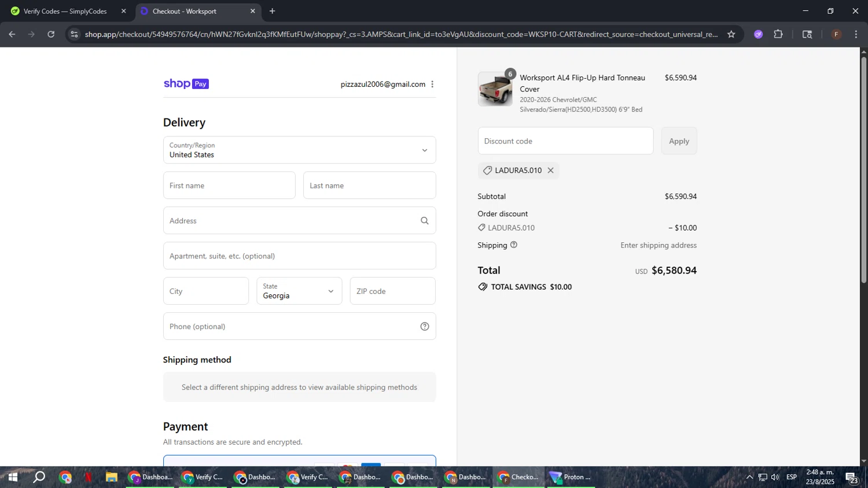Click the ZIP code field
Image resolution: width=868 pixels, height=488 pixels.
[392, 291]
